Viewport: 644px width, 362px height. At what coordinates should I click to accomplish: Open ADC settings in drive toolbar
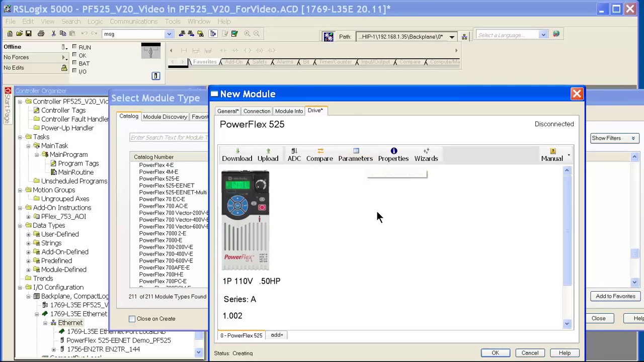[x=294, y=155]
